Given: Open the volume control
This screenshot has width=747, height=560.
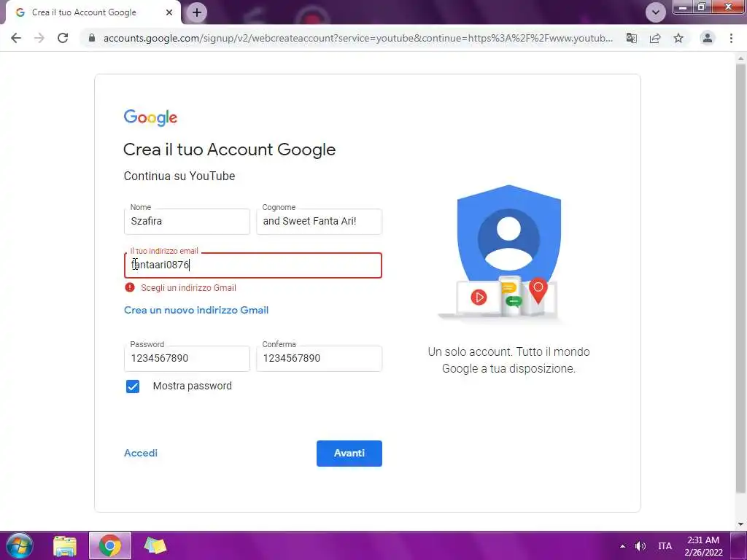Looking at the screenshot, I should click(640, 546).
